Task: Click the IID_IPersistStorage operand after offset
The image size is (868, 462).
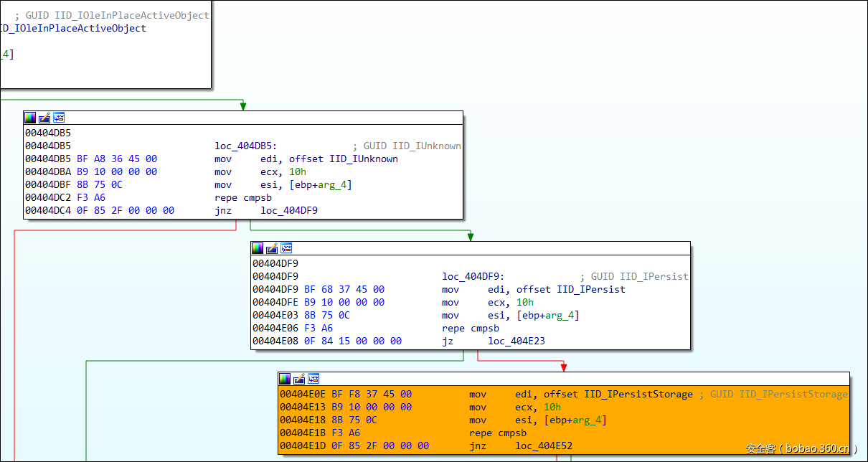Action: [638, 395]
